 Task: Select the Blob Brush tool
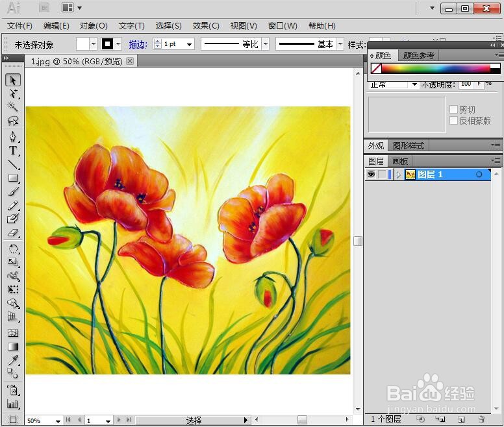[x=13, y=219]
